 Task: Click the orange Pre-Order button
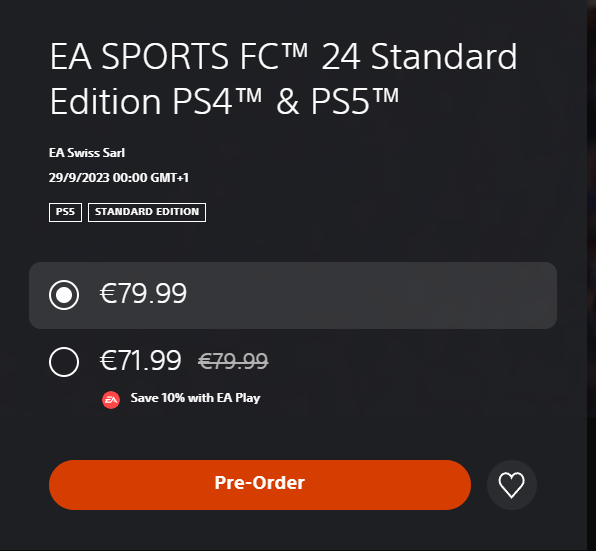coord(260,485)
